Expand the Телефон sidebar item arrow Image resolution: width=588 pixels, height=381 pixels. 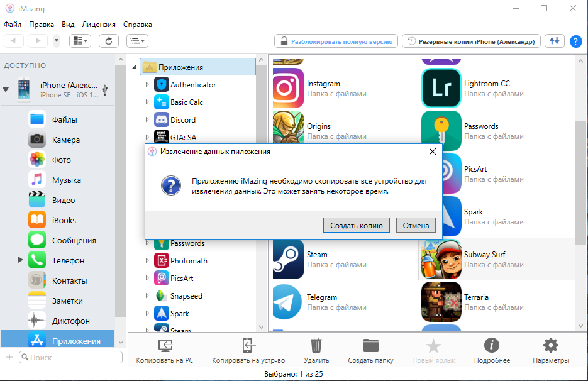click(x=20, y=260)
